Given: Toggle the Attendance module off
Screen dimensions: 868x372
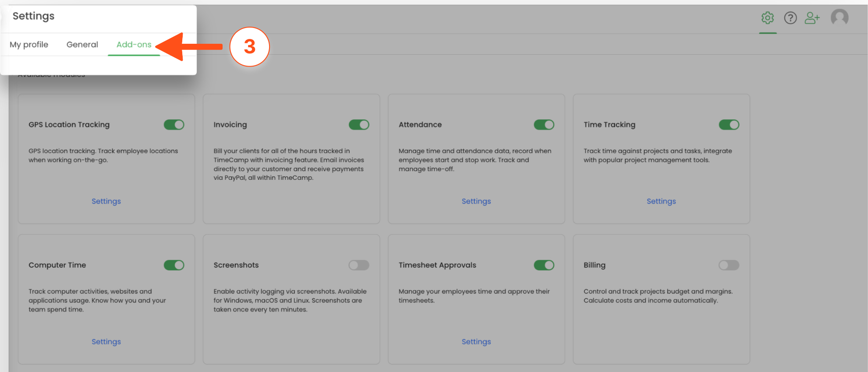Looking at the screenshot, I should point(544,125).
